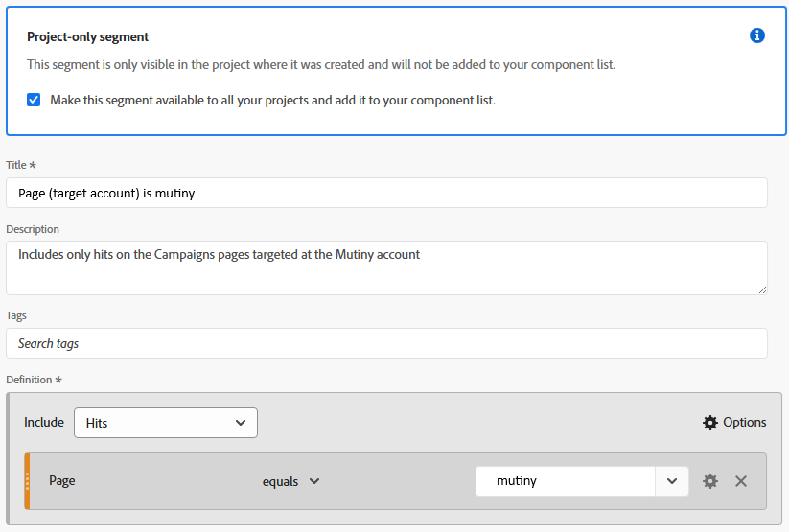
Task: Click the Search tags field
Action: (386, 343)
